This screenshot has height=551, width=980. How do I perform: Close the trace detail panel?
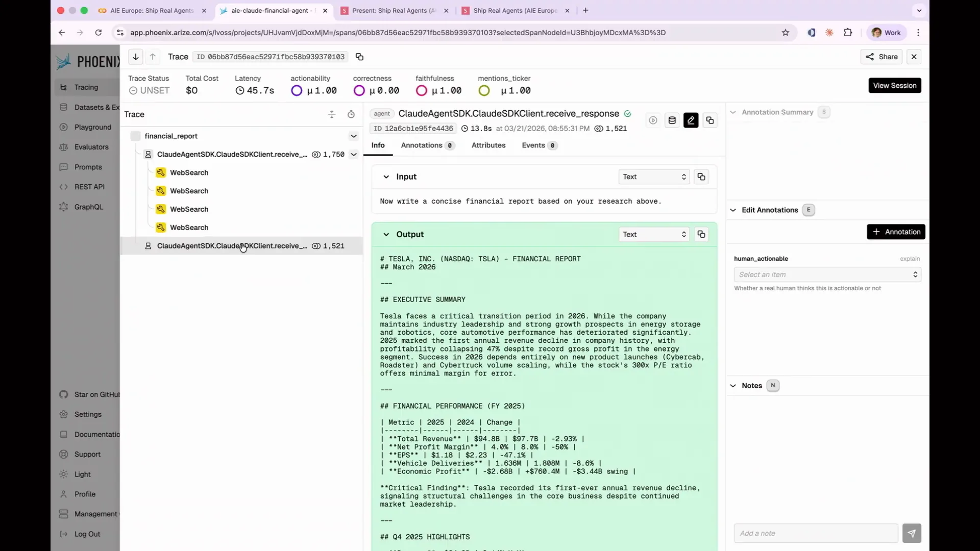[x=914, y=57]
